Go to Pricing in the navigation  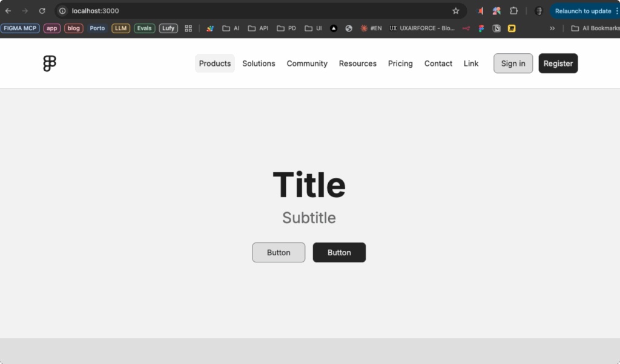tap(400, 63)
